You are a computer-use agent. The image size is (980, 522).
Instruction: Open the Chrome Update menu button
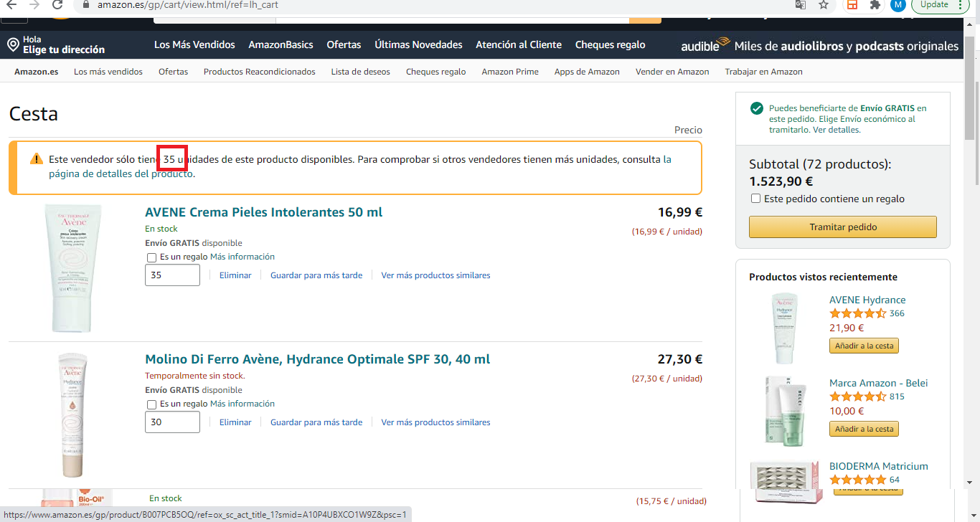click(x=941, y=5)
